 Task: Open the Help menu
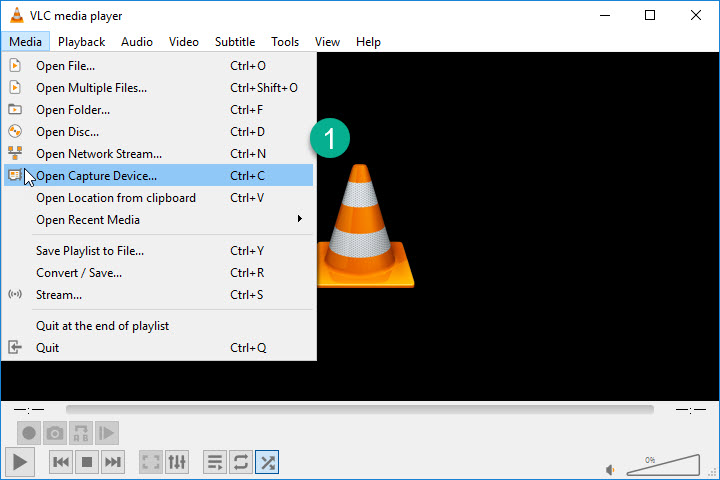[x=368, y=42]
